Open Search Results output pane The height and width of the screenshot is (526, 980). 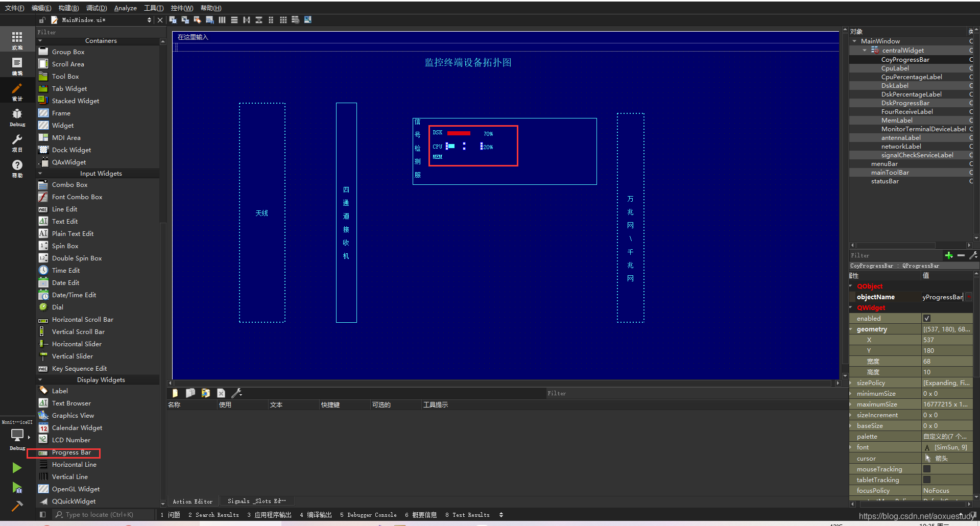tap(213, 515)
